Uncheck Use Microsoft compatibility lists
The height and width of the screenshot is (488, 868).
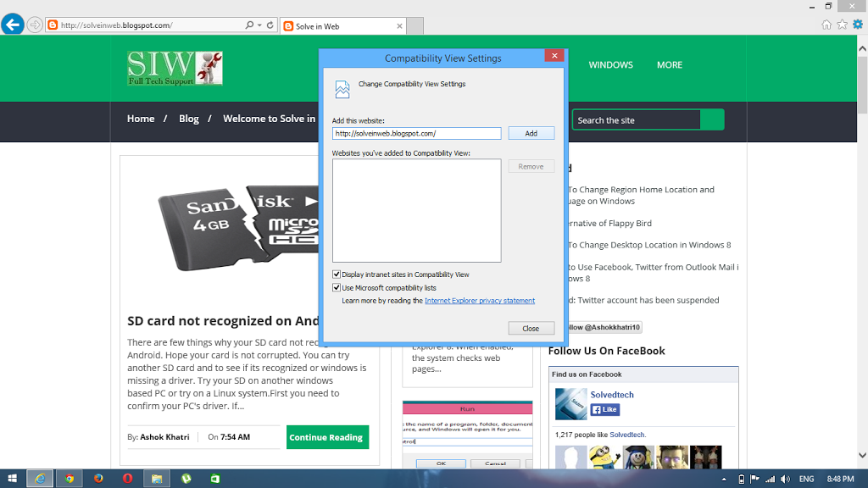coord(337,288)
